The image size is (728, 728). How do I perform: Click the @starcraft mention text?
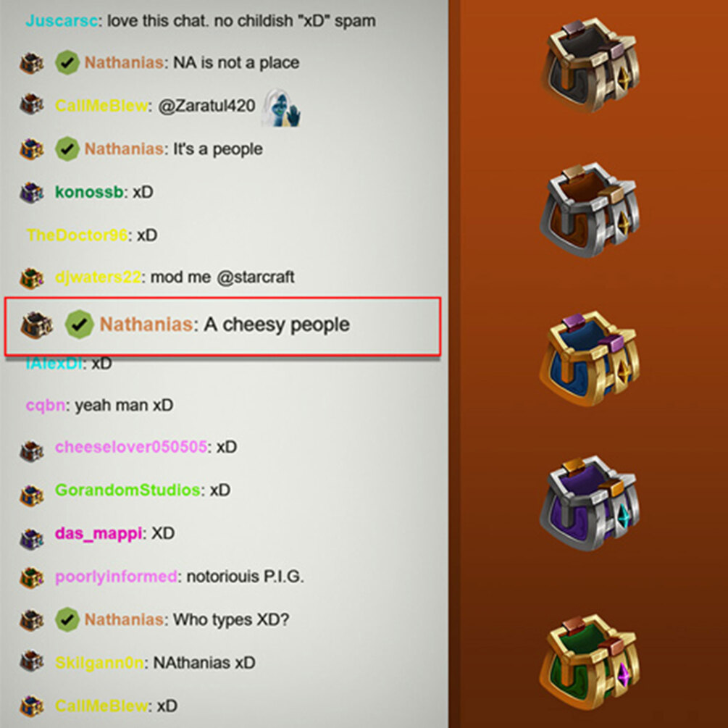coord(256,277)
